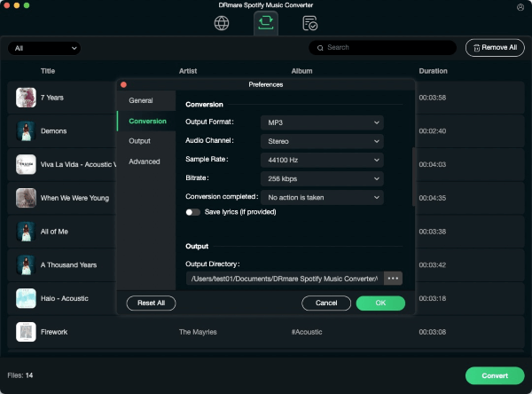Click the green Convert button

(x=495, y=375)
